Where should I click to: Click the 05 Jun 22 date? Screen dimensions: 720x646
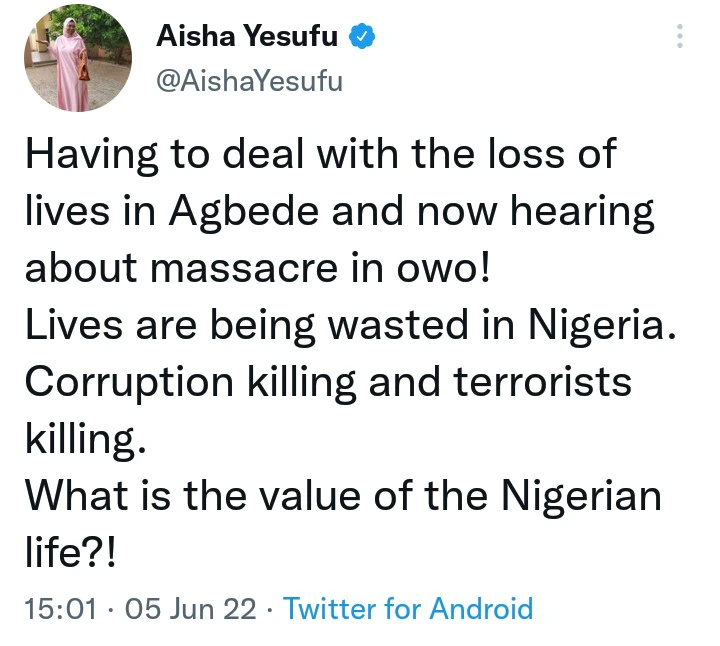(x=193, y=608)
